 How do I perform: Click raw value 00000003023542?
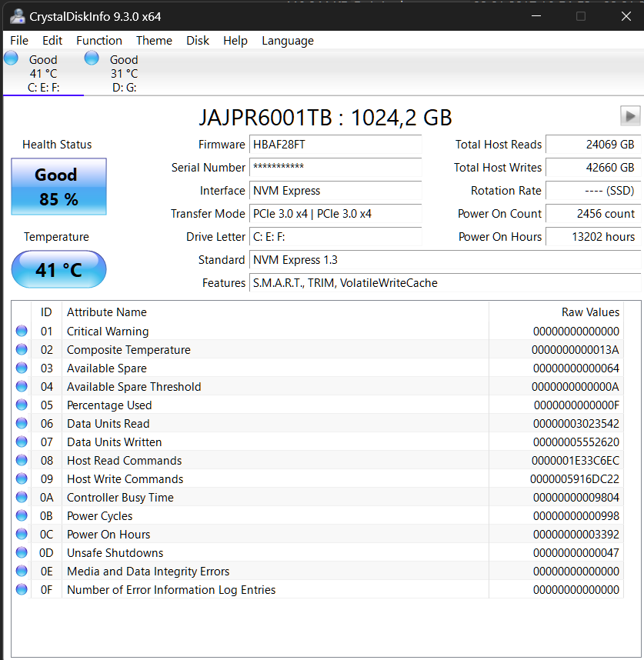[576, 423]
